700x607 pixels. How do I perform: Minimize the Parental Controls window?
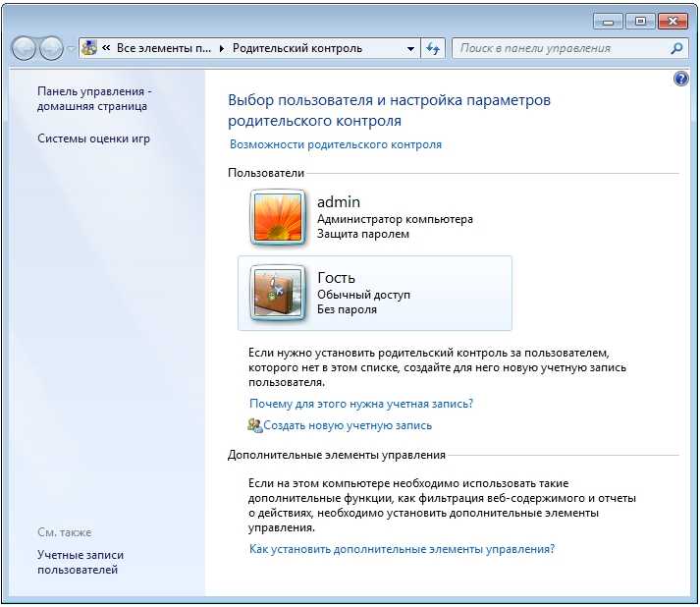608,21
